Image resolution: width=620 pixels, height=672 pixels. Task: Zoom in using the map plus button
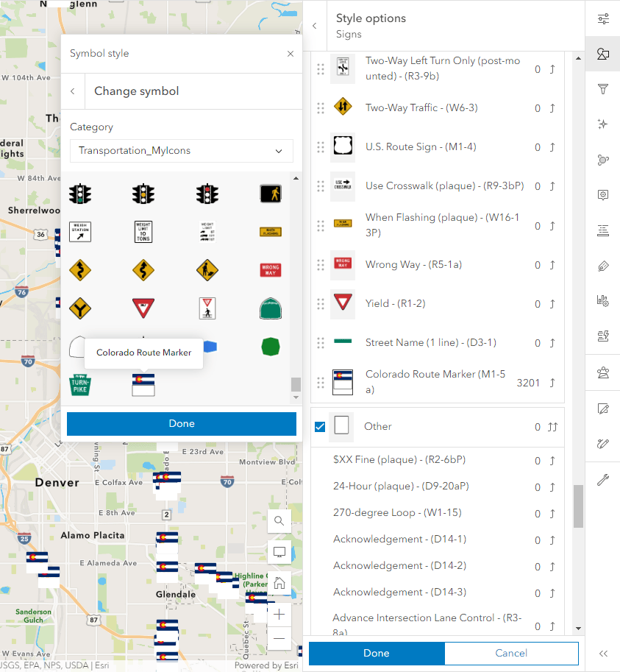pos(279,613)
